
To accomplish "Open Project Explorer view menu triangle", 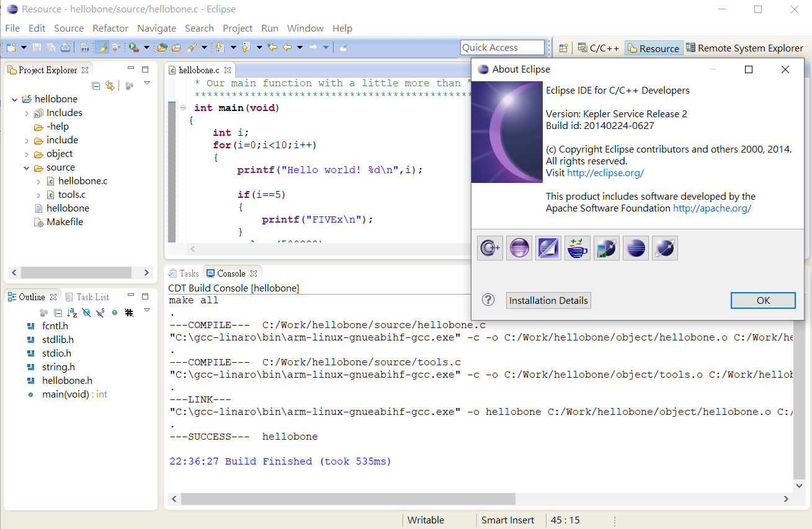I will coord(147,82).
